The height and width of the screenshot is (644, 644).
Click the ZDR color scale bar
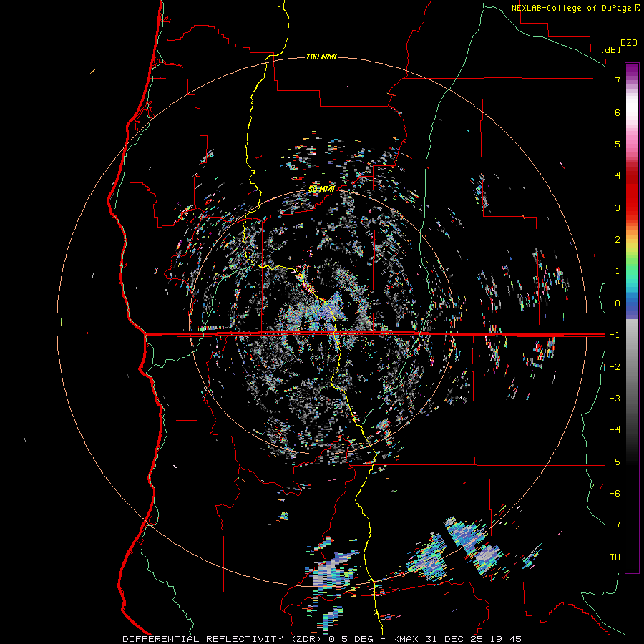coord(632,318)
